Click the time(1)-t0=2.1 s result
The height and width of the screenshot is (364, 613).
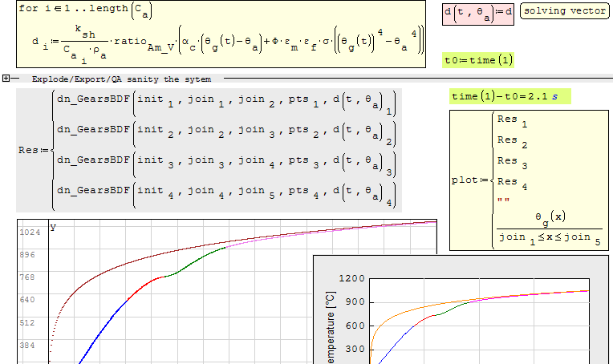click(x=509, y=96)
